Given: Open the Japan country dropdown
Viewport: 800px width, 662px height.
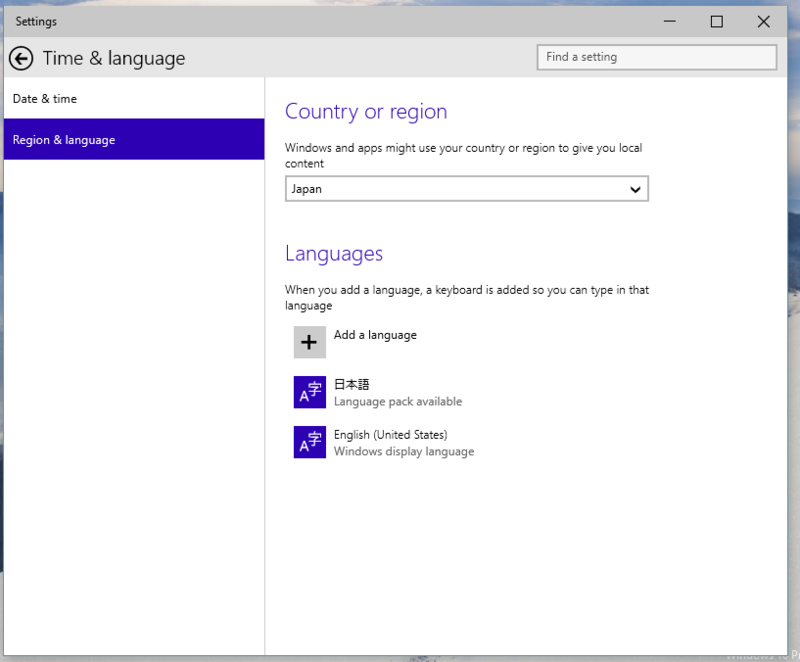Looking at the screenshot, I should 466,189.
